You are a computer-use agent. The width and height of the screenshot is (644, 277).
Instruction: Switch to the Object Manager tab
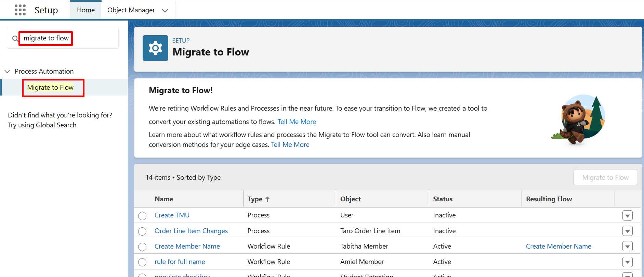(x=131, y=10)
